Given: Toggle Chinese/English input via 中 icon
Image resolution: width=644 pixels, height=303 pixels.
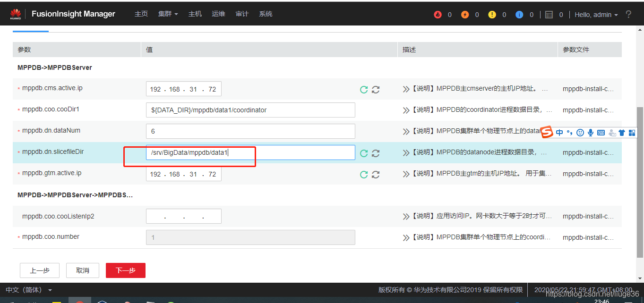Looking at the screenshot, I should click(560, 133).
